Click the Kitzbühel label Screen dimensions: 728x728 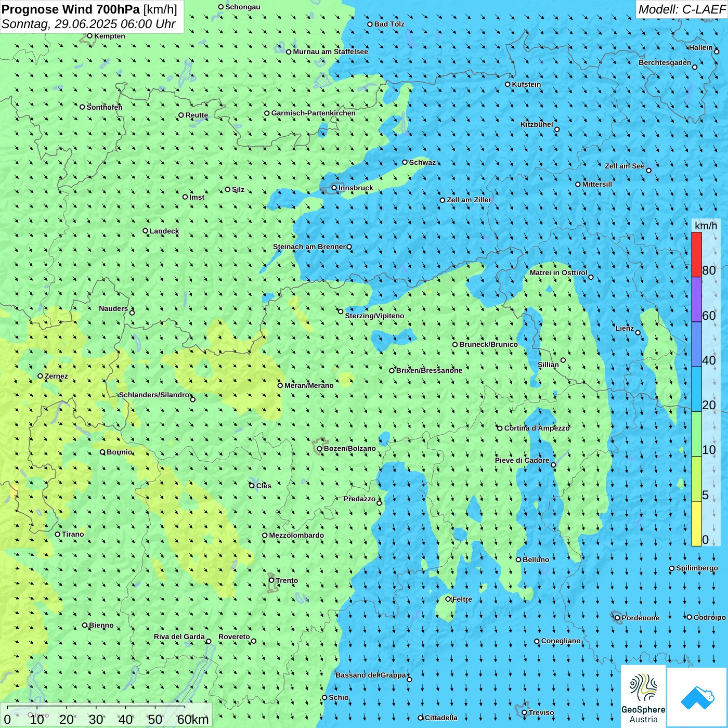537,124
